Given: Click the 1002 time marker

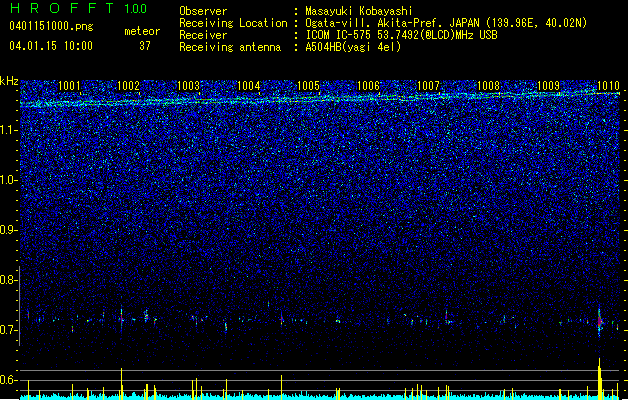Looking at the screenshot, I should coord(128,85).
